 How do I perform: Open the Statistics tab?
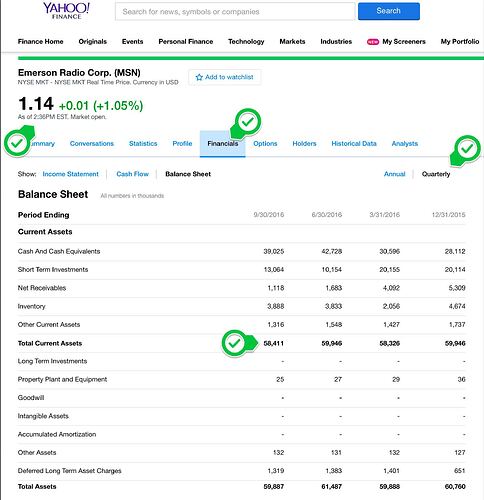(x=143, y=144)
